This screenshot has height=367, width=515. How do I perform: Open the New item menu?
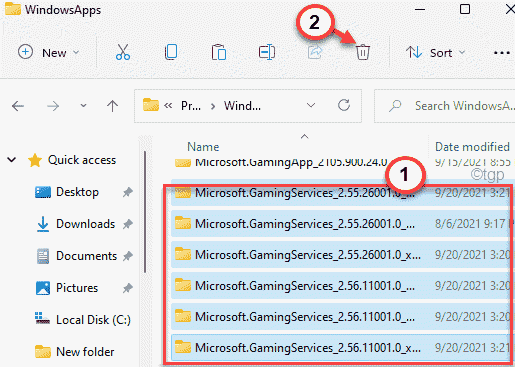point(49,52)
